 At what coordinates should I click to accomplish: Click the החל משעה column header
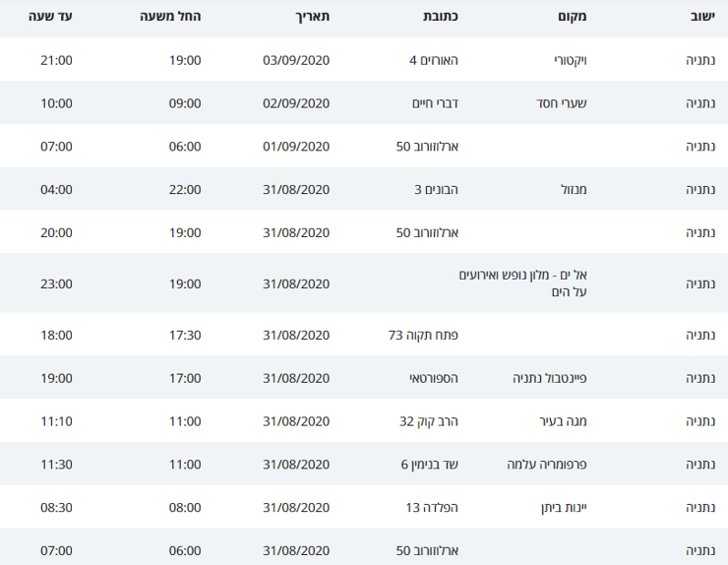(x=170, y=17)
